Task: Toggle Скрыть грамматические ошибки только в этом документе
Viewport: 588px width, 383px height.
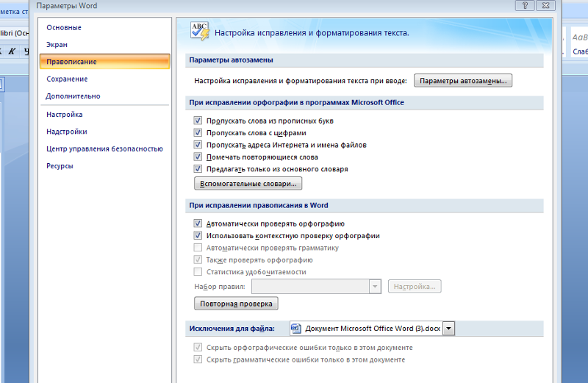Action: [198, 359]
